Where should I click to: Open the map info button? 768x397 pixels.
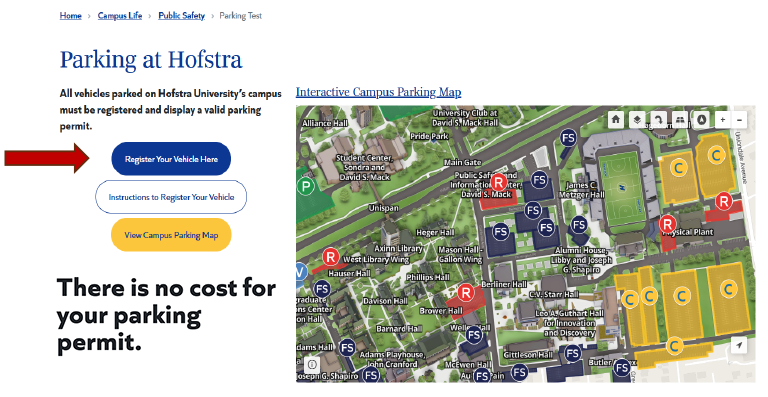point(312,364)
